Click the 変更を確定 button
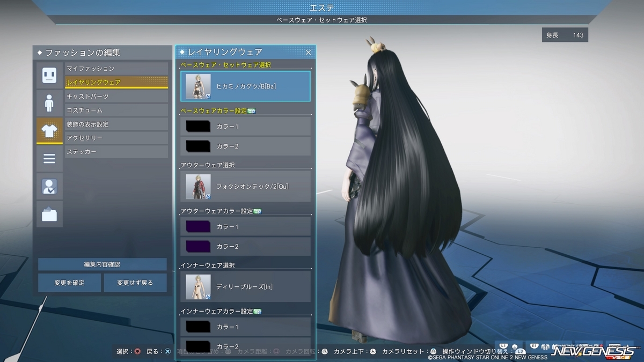This screenshot has width=644, height=362. (x=69, y=283)
